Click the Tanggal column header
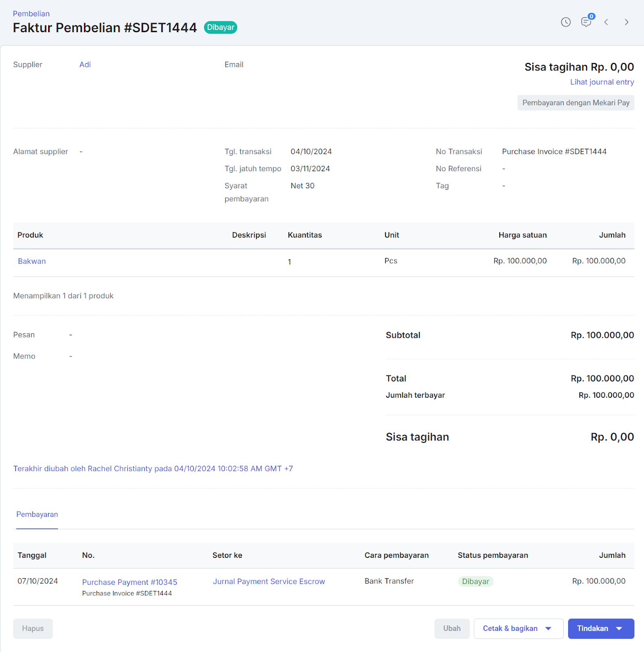 [32, 555]
